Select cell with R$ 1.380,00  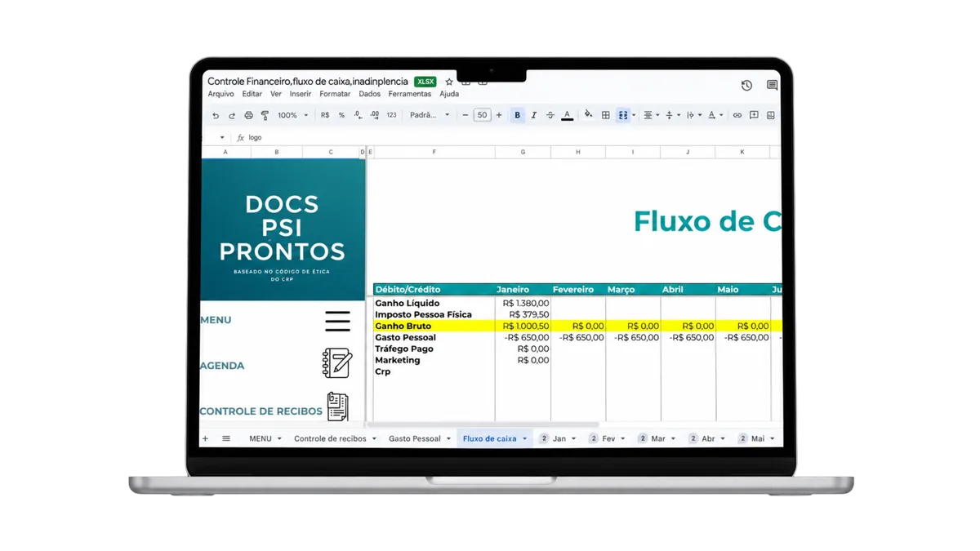tap(523, 303)
